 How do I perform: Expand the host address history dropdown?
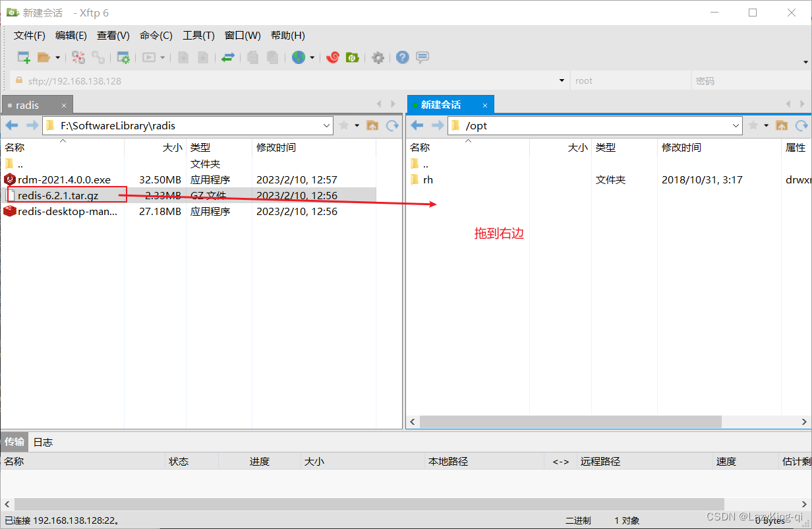click(x=562, y=80)
